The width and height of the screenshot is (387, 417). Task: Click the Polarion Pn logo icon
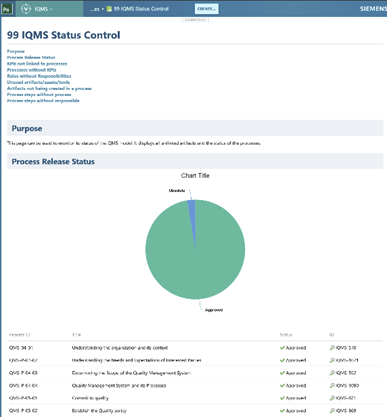point(7,9)
